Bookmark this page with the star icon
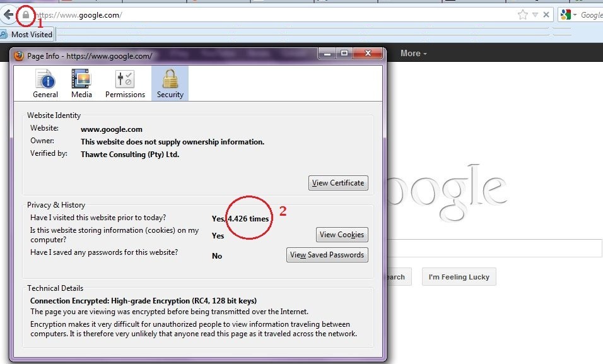603x364 pixels. coord(523,15)
